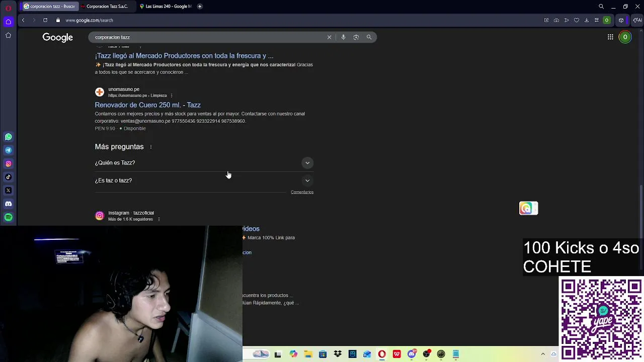This screenshot has height=362, width=644.
Task: Open WPS Office from the taskbar
Action: (x=397, y=354)
